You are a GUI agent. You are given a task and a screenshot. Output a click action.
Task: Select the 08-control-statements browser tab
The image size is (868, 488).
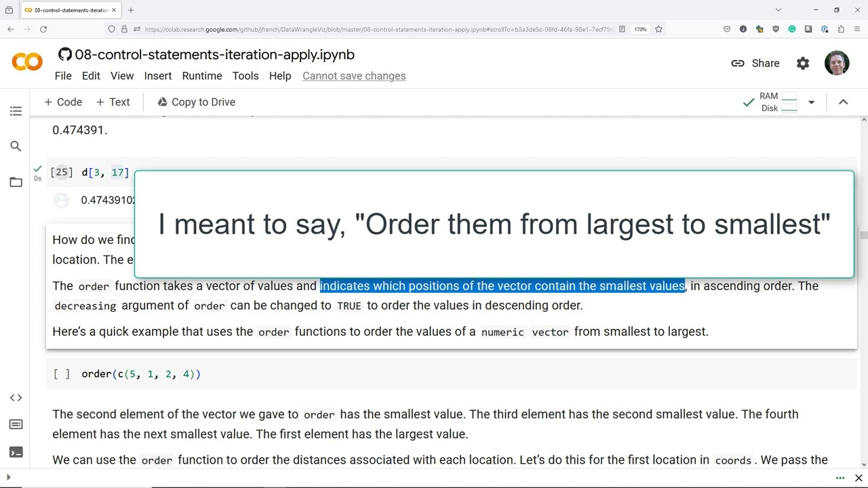(71, 10)
